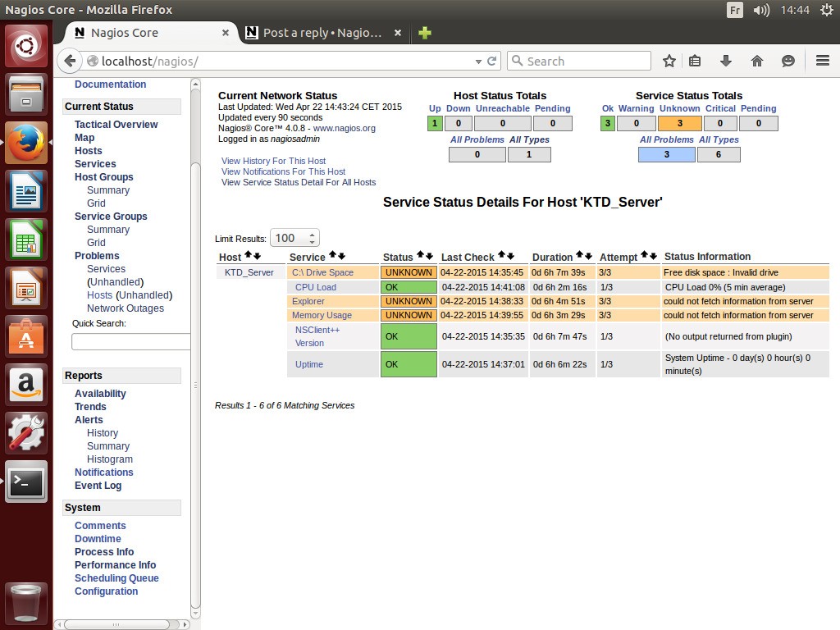Open the URL bar history dropdown arrow
Image resolution: width=840 pixels, height=630 pixels.
click(479, 62)
